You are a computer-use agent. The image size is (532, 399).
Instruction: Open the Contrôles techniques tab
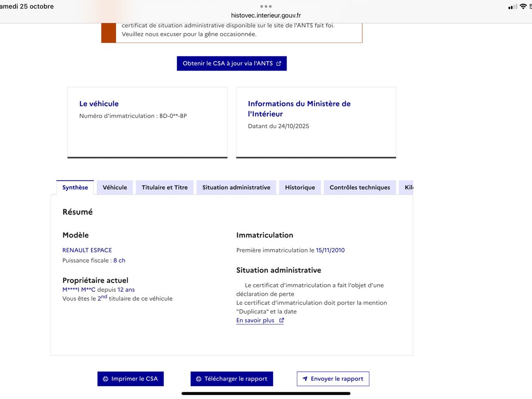click(x=360, y=188)
